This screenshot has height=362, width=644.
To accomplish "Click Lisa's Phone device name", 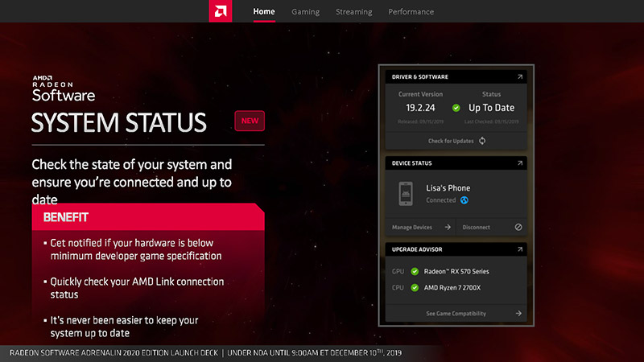I will [x=448, y=188].
